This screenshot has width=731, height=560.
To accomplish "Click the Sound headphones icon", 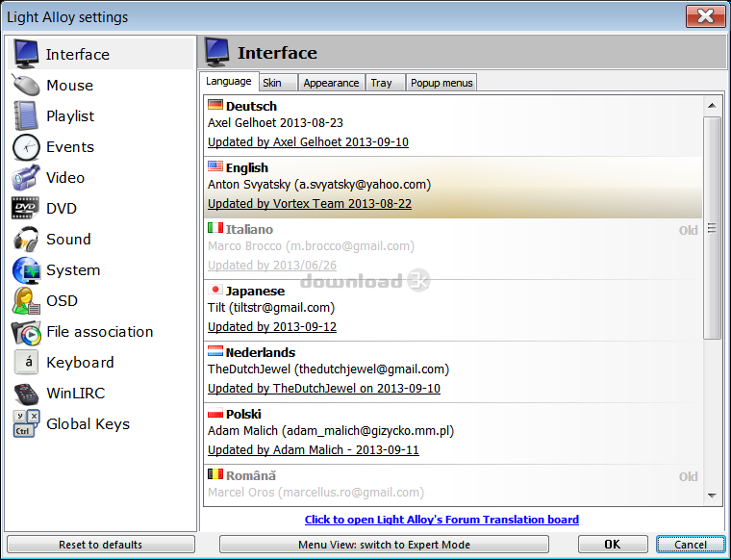I will [26, 240].
